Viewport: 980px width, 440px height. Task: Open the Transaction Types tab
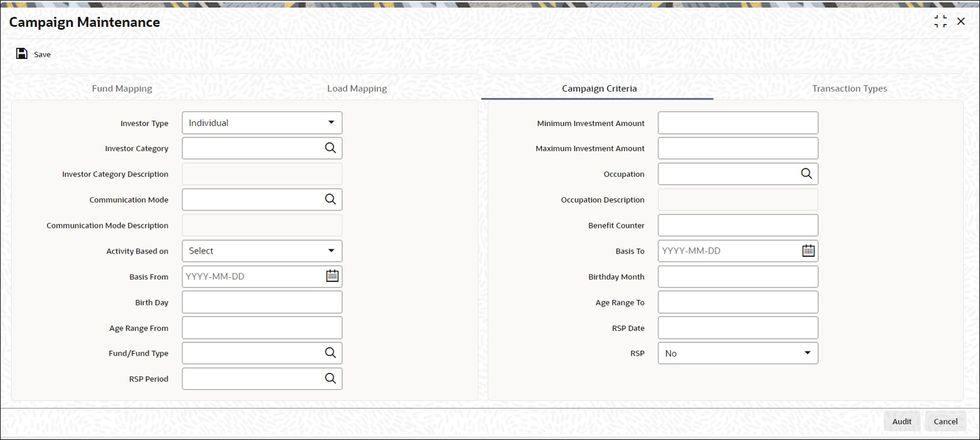pyautogui.click(x=849, y=89)
